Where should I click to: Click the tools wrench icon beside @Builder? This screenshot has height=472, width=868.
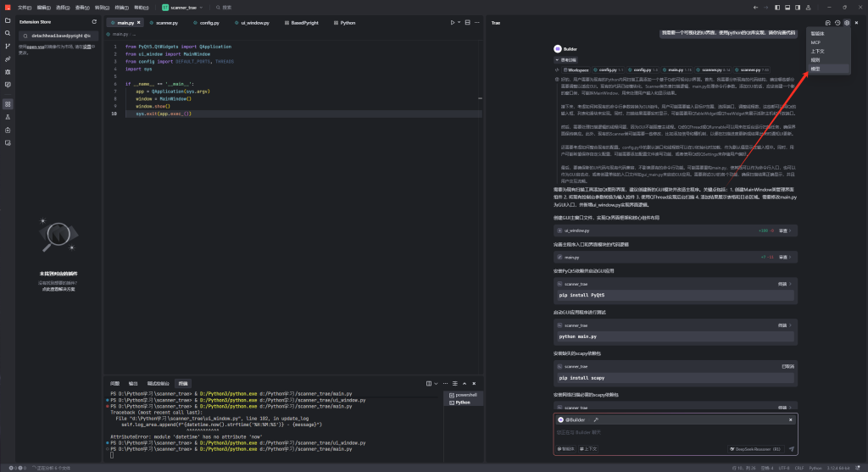click(x=596, y=420)
